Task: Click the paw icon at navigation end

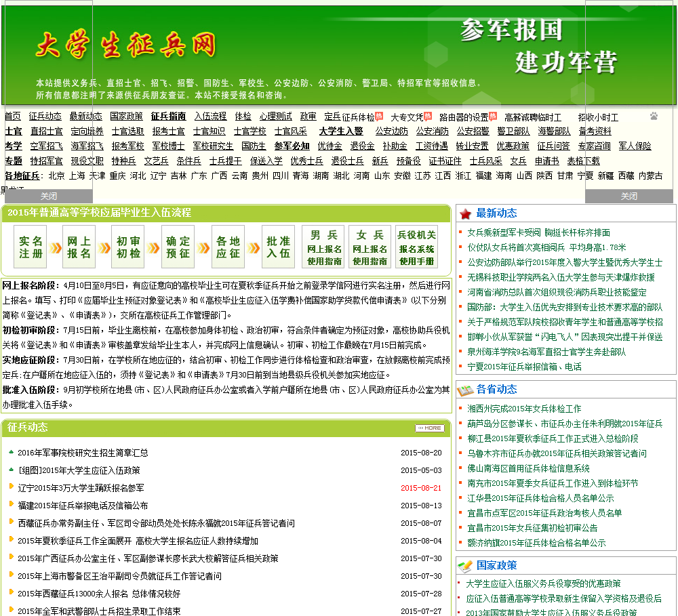Action: click(654, 116)
